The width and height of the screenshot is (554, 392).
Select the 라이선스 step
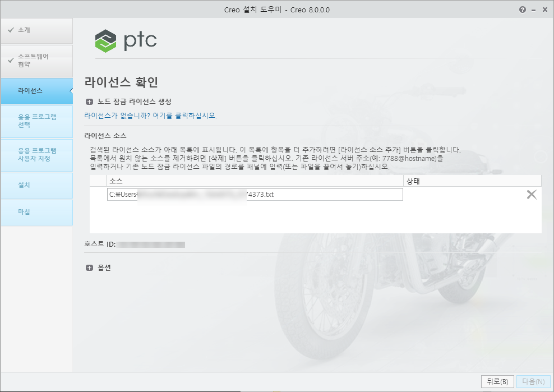37,91
